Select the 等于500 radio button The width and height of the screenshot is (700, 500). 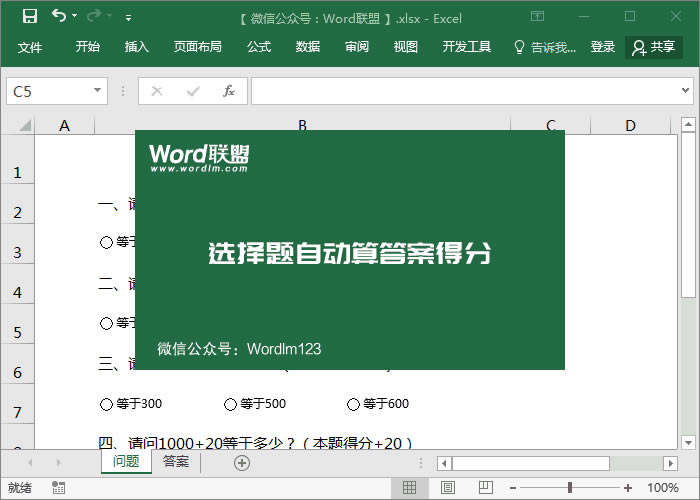[x=230, y=404]
